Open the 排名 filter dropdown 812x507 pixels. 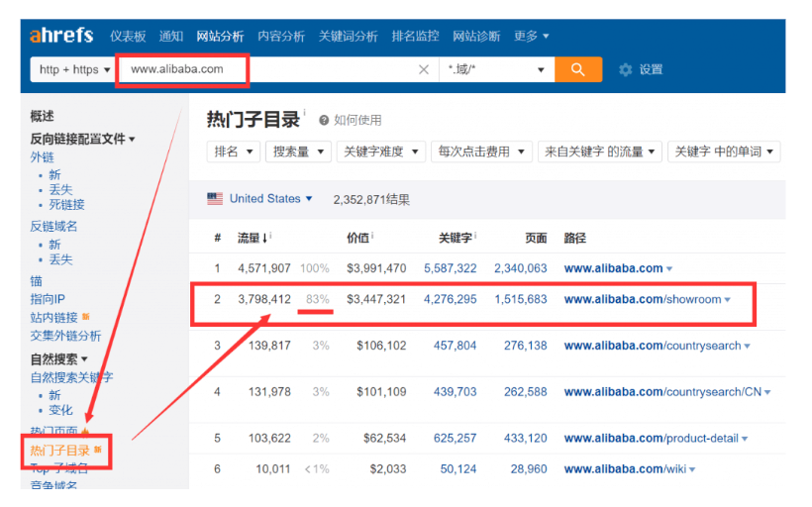[233, 152]
